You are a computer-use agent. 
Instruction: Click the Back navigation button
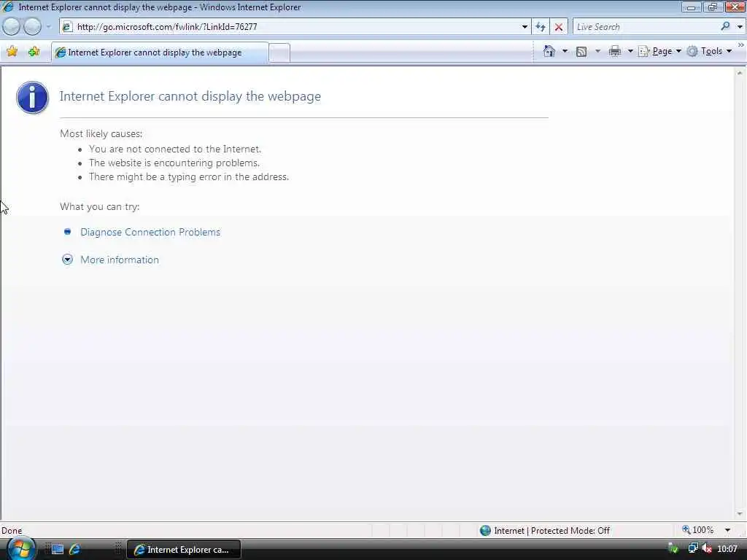(11, 27)
